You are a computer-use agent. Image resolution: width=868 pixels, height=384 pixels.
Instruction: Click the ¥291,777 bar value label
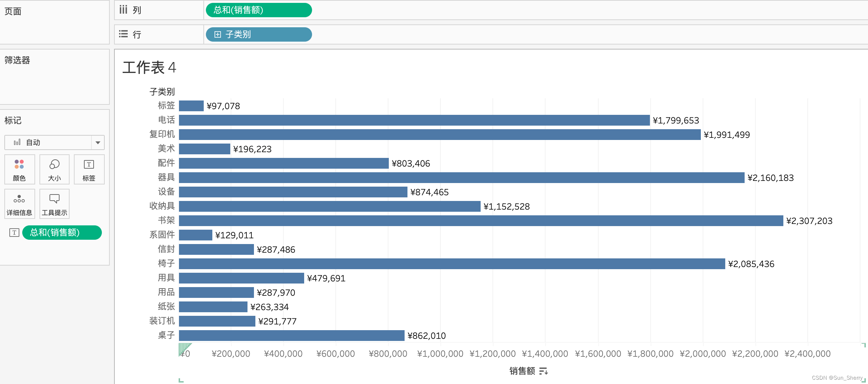[277, 322]
